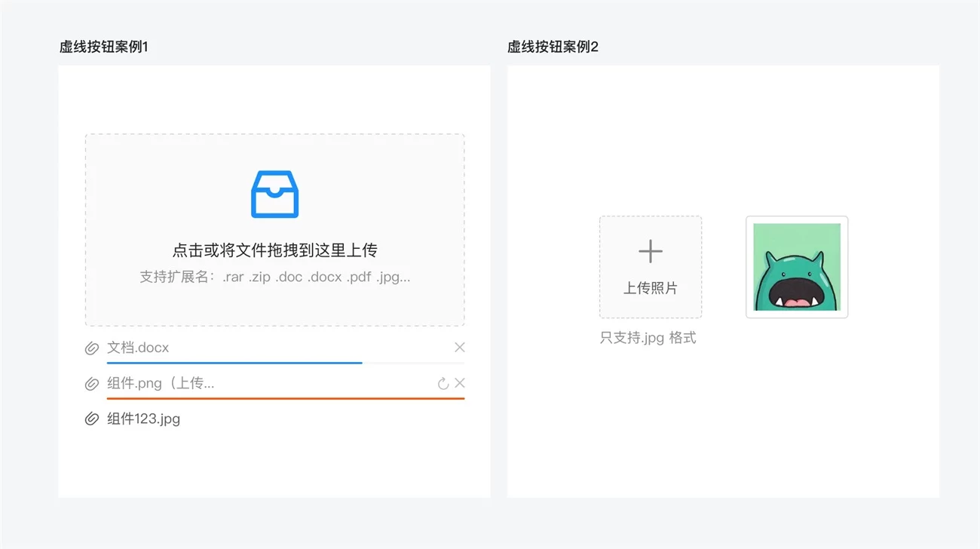Remove the 文档.docx file from the list
This screenshot has width=980, height=549.
click(460, 348)
